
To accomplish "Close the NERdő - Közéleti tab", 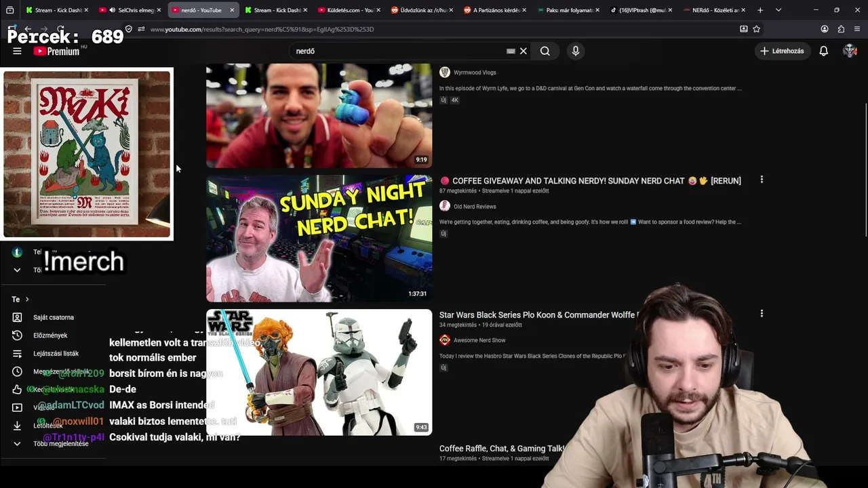I will [743, 10].
